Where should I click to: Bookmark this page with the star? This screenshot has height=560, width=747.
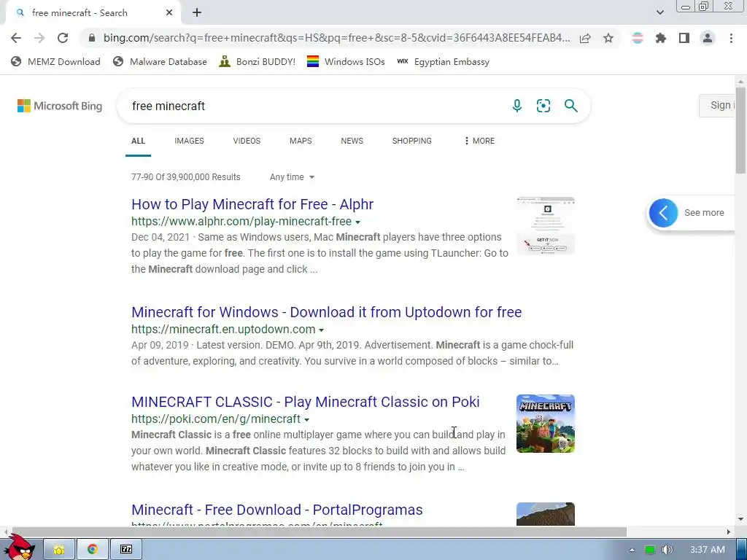608,38
